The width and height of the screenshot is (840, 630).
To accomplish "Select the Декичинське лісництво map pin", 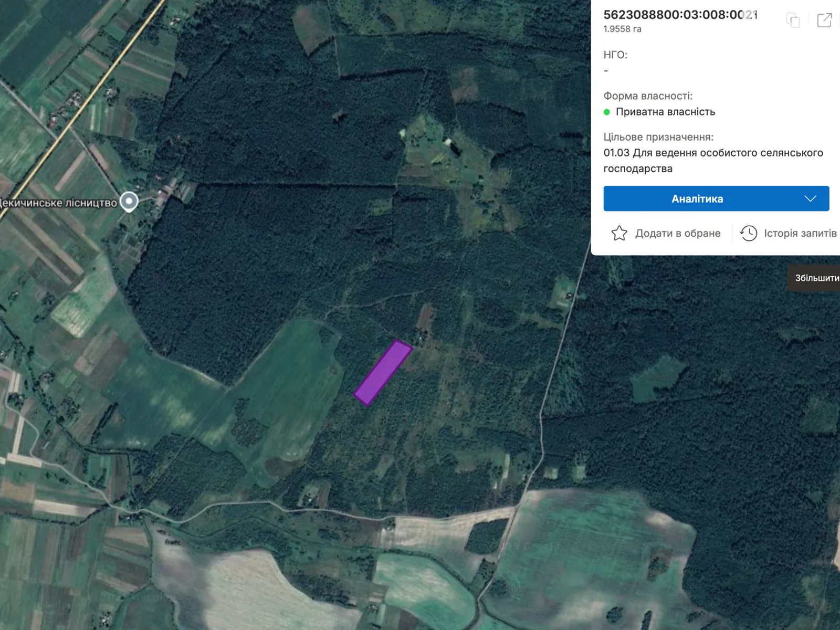I will click(129, 201).
